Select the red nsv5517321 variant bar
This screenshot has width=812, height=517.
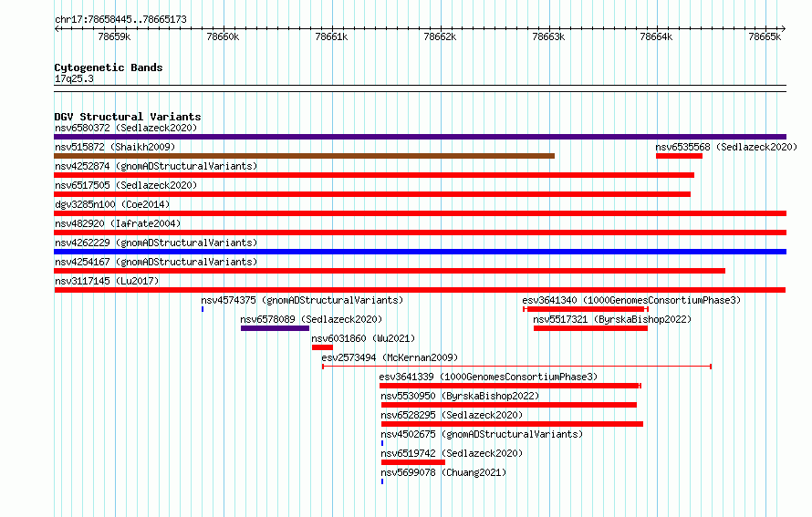[590, 328]
